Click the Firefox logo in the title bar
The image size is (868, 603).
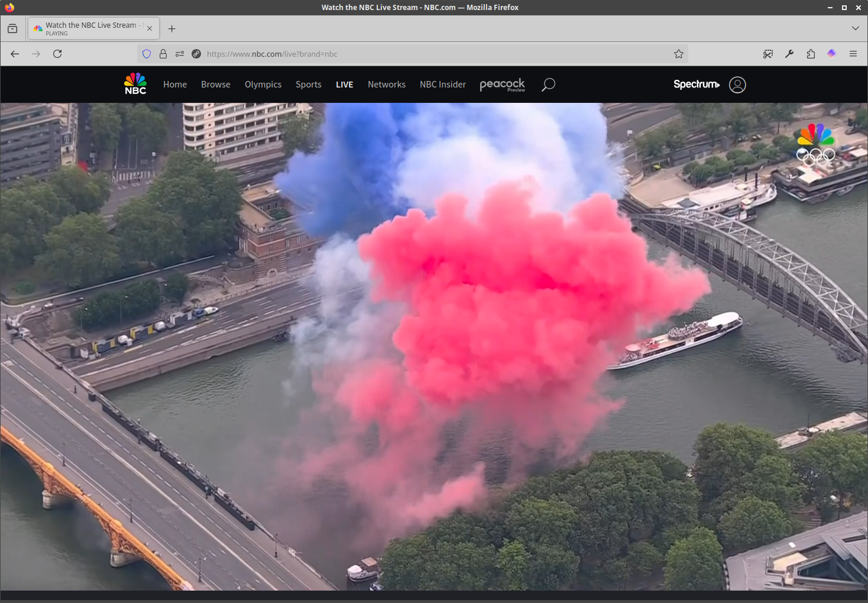coord(9,7)
